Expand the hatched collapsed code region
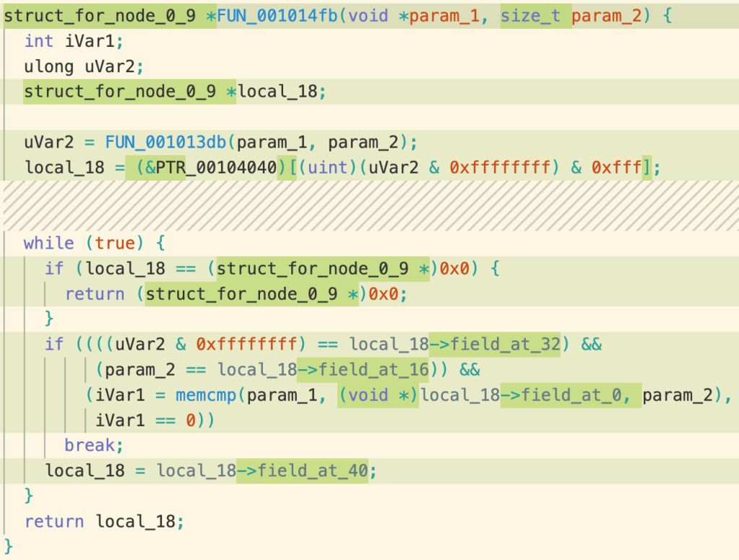Viewport: 739px width, 560px height. (x=369, y=206)
